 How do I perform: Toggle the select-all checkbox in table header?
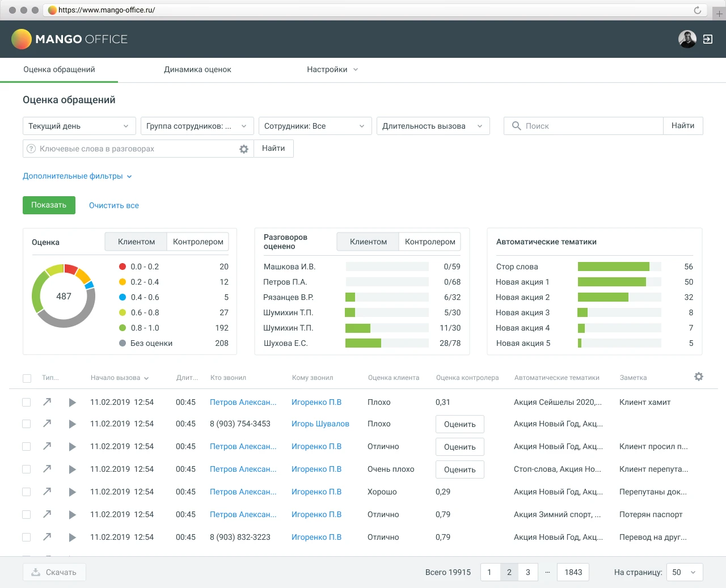coord(27,378)
